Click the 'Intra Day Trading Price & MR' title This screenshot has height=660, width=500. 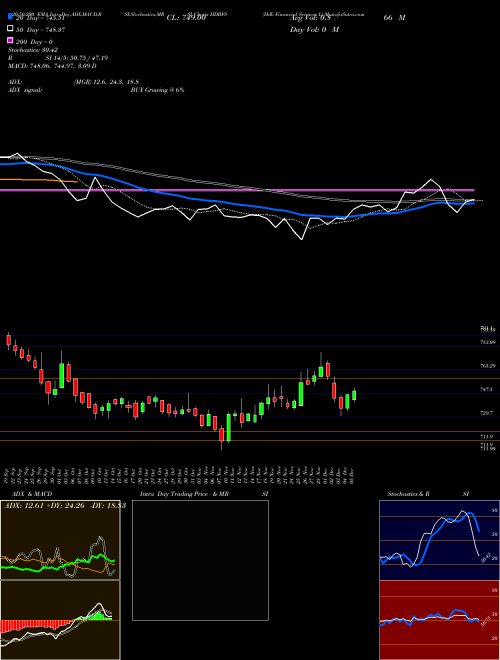point(184,494)
